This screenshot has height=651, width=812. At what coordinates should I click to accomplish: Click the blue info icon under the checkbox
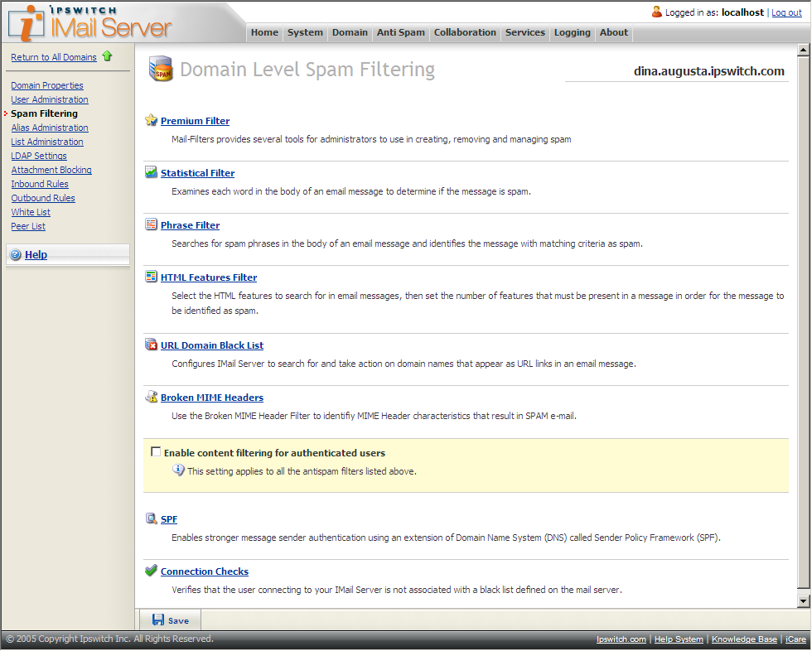(180, 470)
